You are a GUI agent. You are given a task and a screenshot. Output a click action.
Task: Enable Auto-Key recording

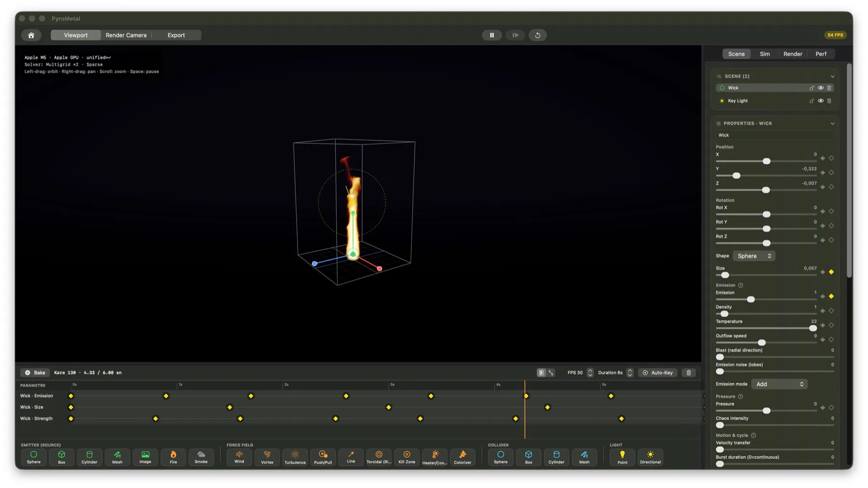pyautogui.click(x=658, y=373)
